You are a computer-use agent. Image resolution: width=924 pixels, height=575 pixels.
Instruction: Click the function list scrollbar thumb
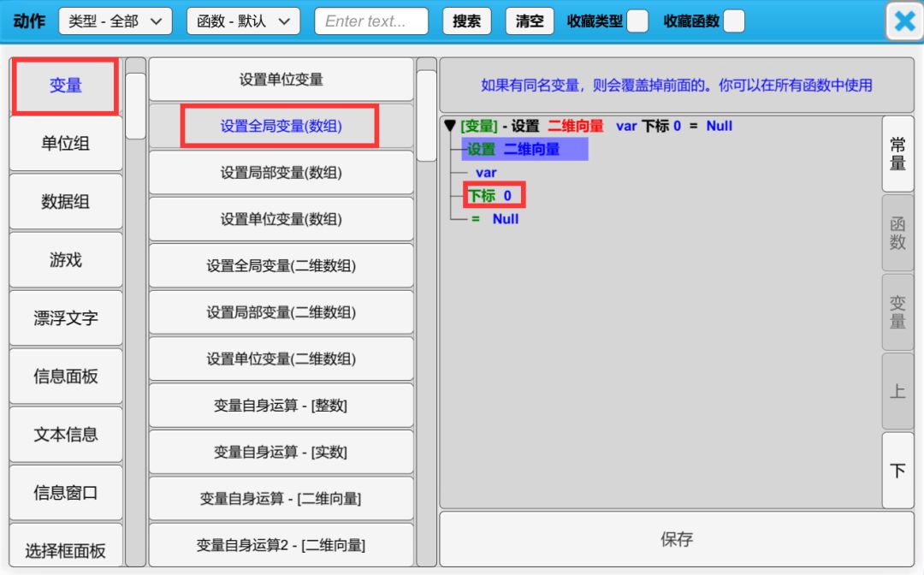click(427, 116)
